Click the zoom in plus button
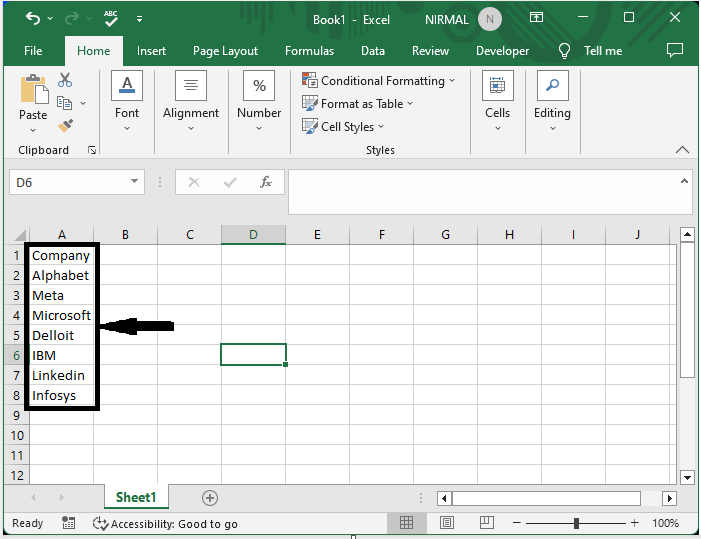Image resolution: width=701 pixels, height=539 pixels. tap(634, 522)
